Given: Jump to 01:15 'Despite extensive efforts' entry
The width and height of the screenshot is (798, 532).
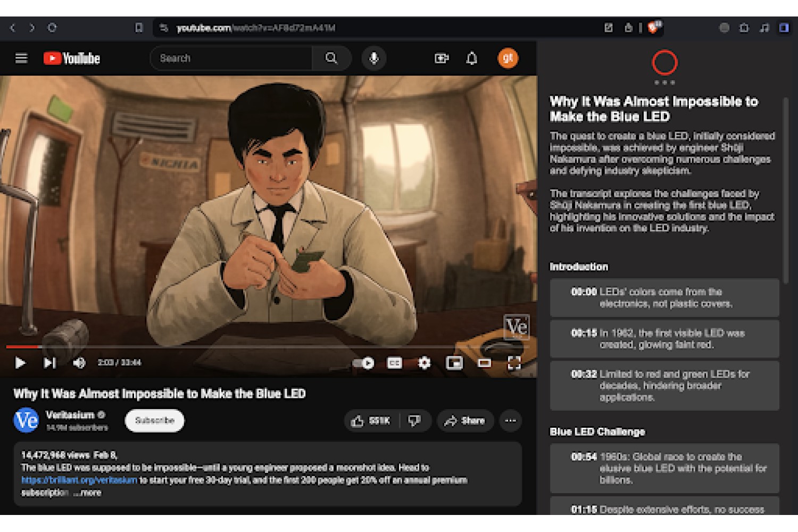Looking at the screenshot, I should pyautogui.click(x=664, y=506).
